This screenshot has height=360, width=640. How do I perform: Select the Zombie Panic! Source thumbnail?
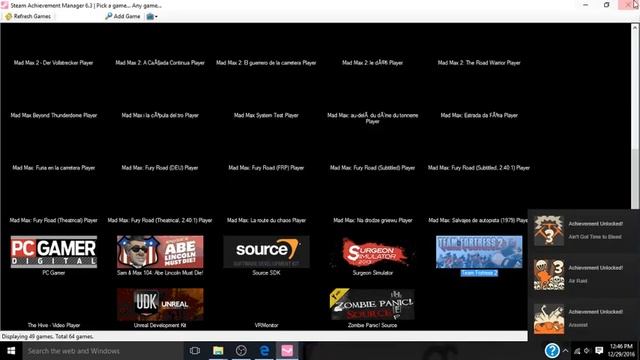tap(373, 304)
